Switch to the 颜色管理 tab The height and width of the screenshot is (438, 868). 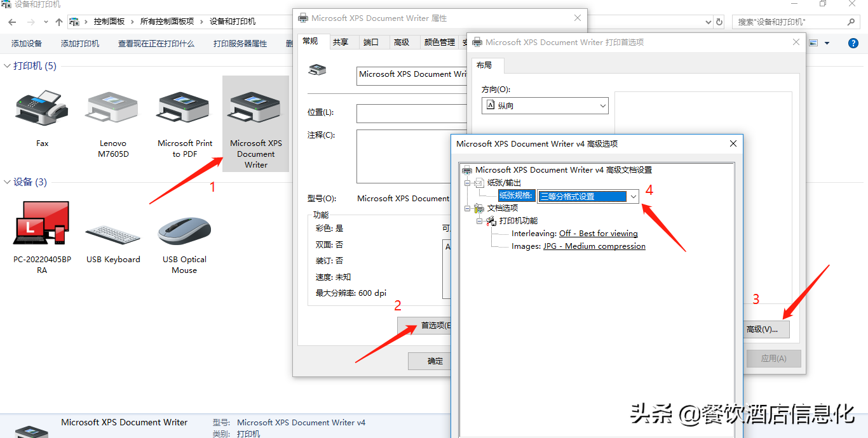point(440,43)
